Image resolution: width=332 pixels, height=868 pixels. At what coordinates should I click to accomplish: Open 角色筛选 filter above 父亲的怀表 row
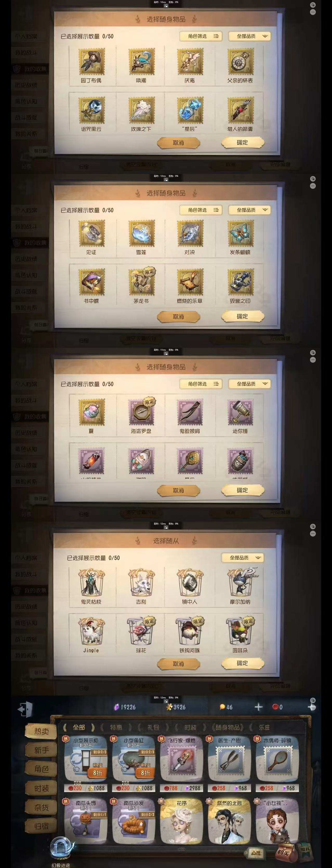(201, 36)
